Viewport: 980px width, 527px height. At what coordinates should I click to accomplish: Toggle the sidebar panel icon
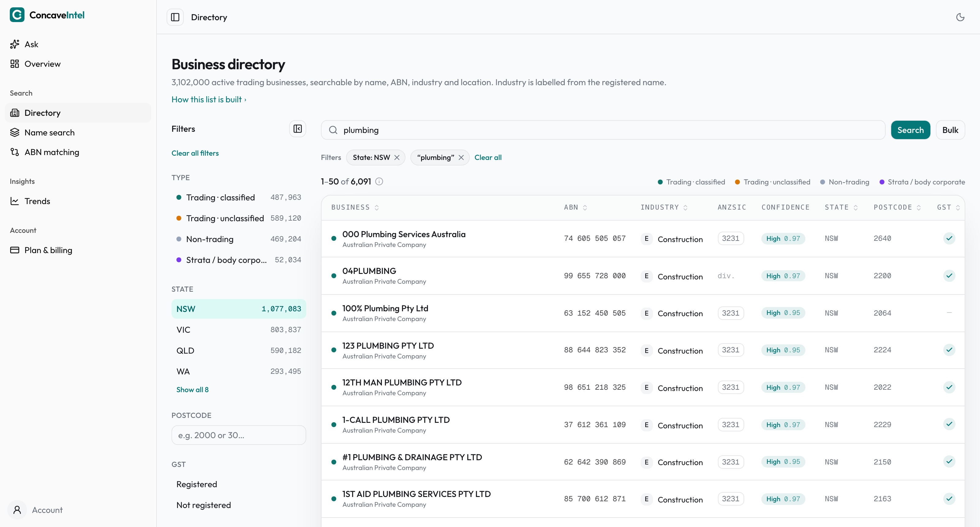click(175, 17)
